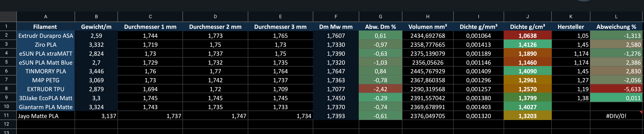This screenshot has width=644, height=134.
Task: Select row 8 header
Action: (x=8, y=89)
